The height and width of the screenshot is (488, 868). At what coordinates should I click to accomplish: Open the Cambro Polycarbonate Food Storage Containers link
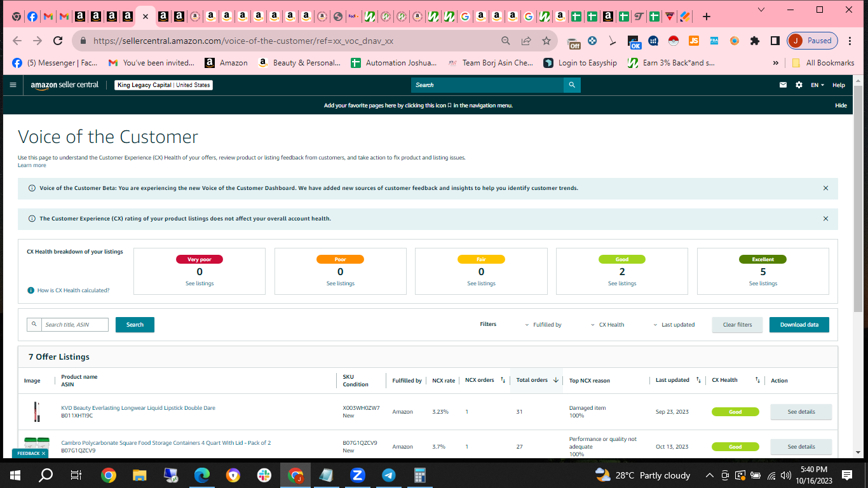tap(166, 443)
